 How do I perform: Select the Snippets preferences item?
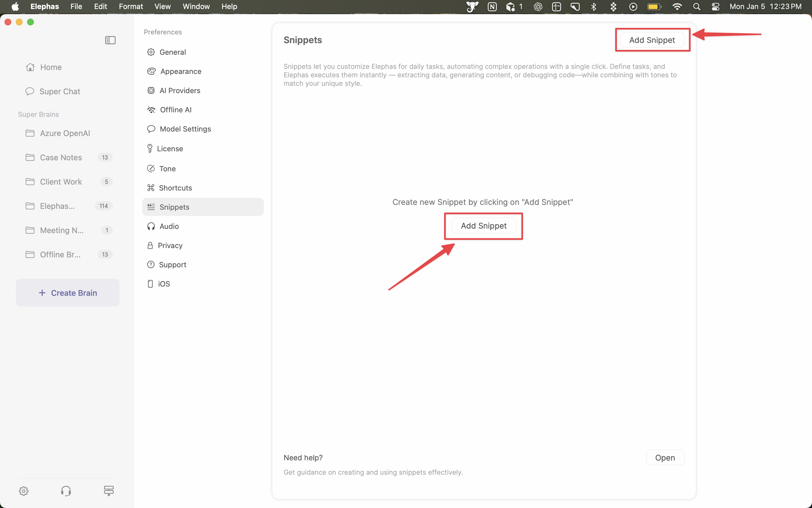203,207
